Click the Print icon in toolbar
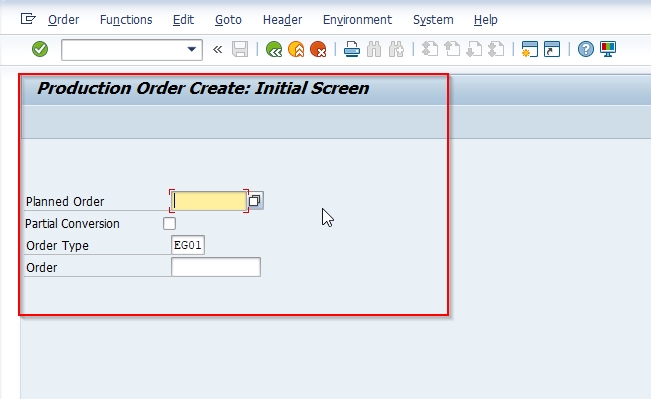651x399 pixels. pos(352,49)
